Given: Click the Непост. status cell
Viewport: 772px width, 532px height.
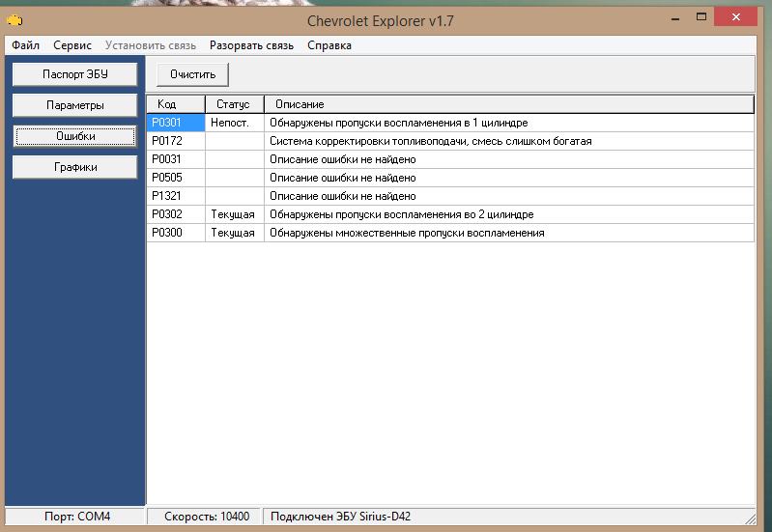Looking at the screenshot, I should [235, 123].
